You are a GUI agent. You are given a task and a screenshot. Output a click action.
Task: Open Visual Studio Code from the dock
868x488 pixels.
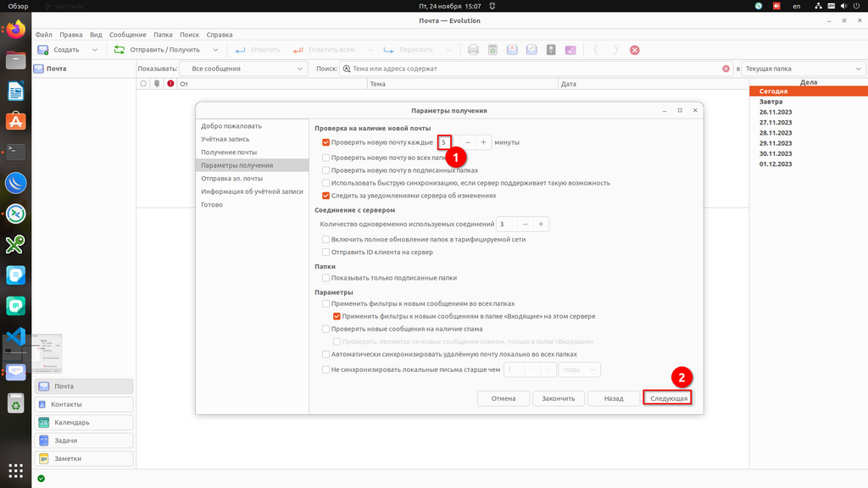tap(15, 336)
